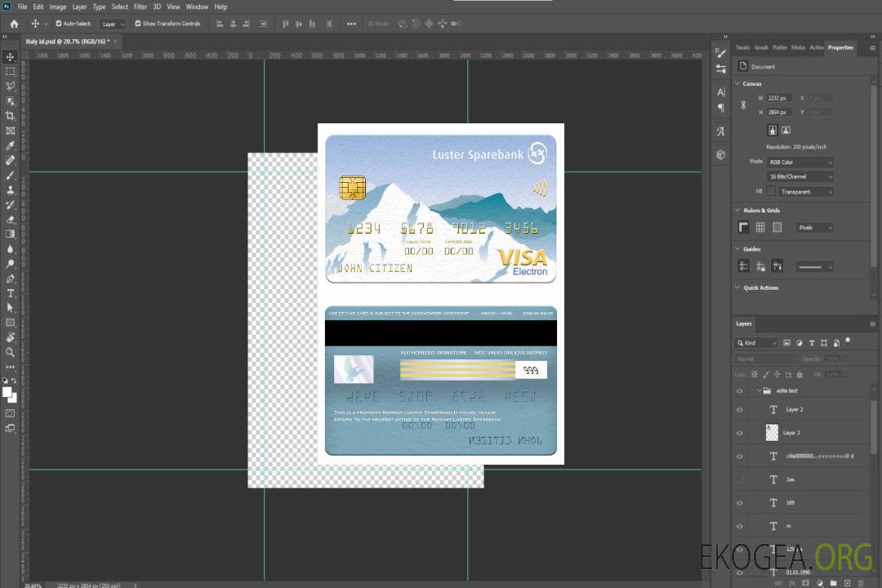This screenshot has height=588, width=882.
Task: Toggle visibility of the 'citta0000000' layer
Action: 740,457
